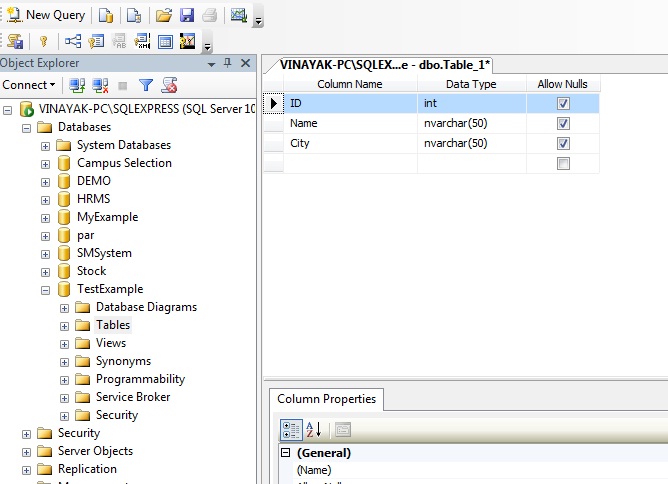Collapse the TestExample database node

click(46, 289)
